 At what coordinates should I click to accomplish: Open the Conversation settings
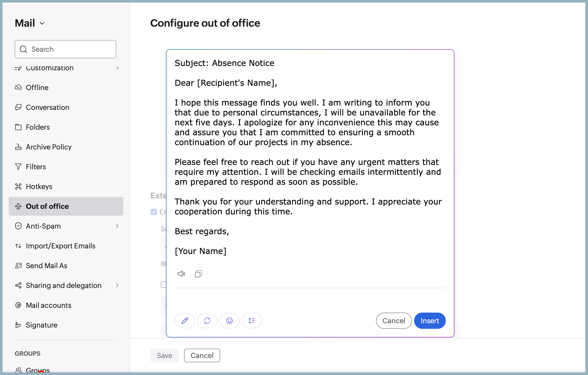coord(66,107)
